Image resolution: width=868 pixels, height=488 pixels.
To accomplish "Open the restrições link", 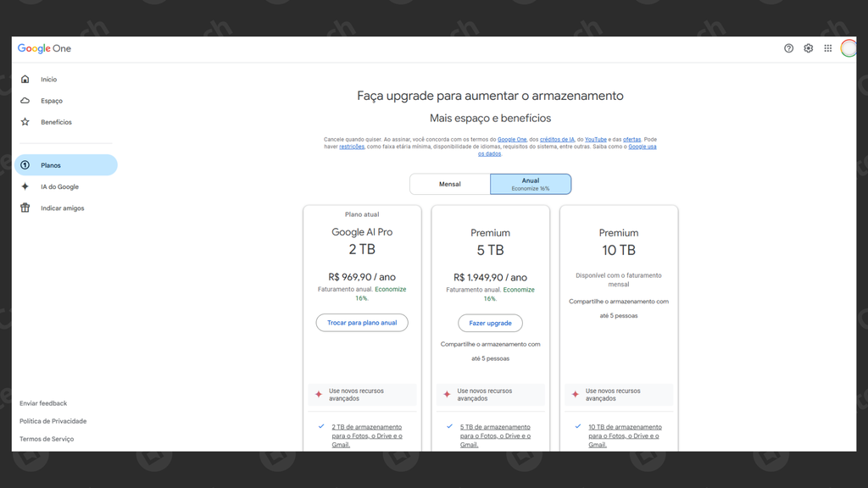I will pyautogui.click(x=352, y=147).
